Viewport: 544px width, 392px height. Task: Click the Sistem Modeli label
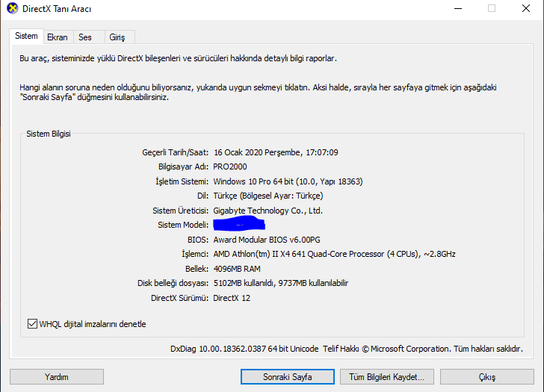[183, 225]
